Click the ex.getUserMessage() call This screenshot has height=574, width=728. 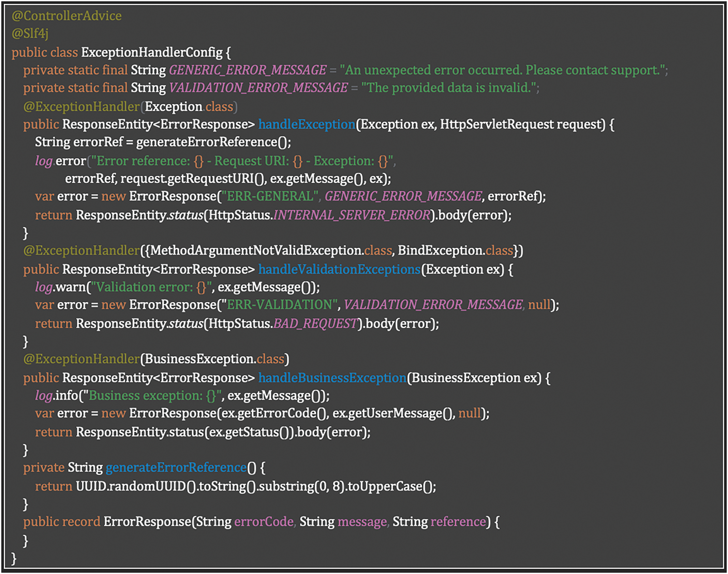click(393, 414)
